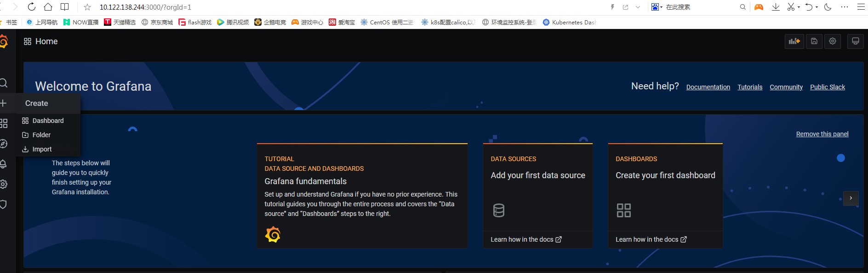Click the Create plus icon in sidebar
This screenshot has width=868, height=273.
[3, 103]
